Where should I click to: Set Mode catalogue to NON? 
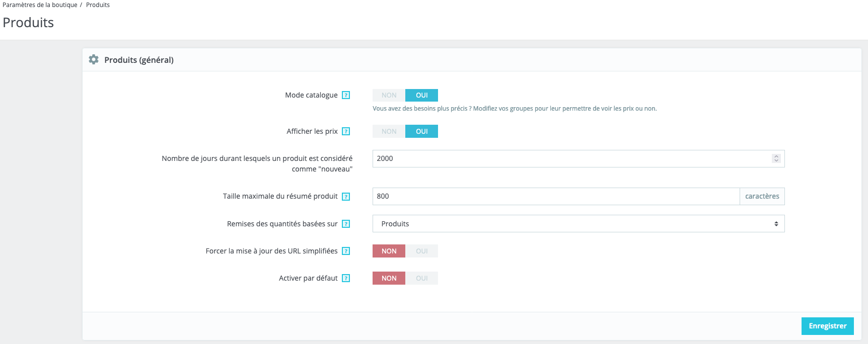tap(389, 95)
